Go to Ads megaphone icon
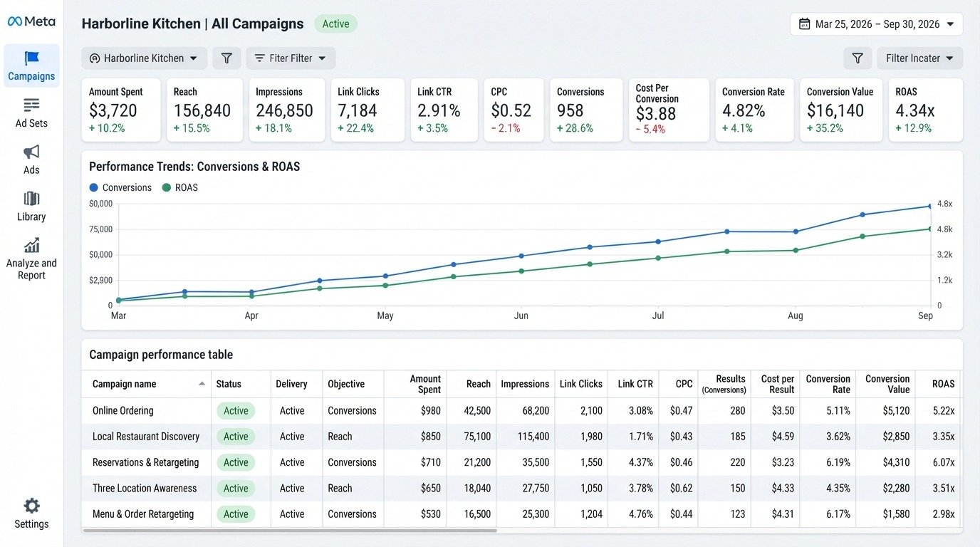980x547 pixels. click(x=31, y=152)
